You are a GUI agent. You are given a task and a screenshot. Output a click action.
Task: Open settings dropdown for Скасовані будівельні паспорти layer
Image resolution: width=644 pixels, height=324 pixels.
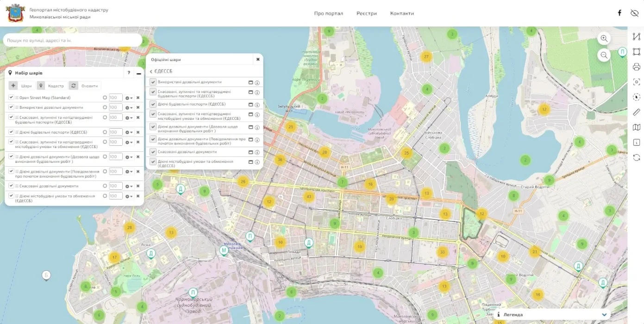click(x=129, y=118)
